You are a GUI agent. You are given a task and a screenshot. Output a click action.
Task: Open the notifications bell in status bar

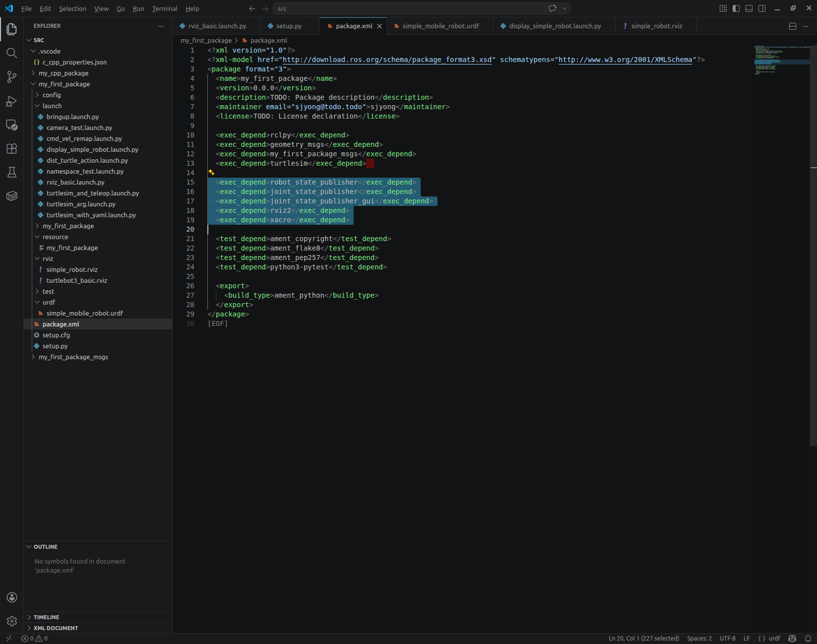tap(808, 639)
